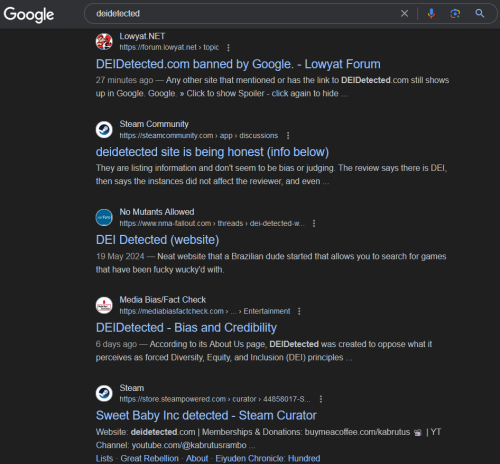This screenshot has width=500, height=464.
Task: Open DEI Detected (website) result link
Action: 157,240
